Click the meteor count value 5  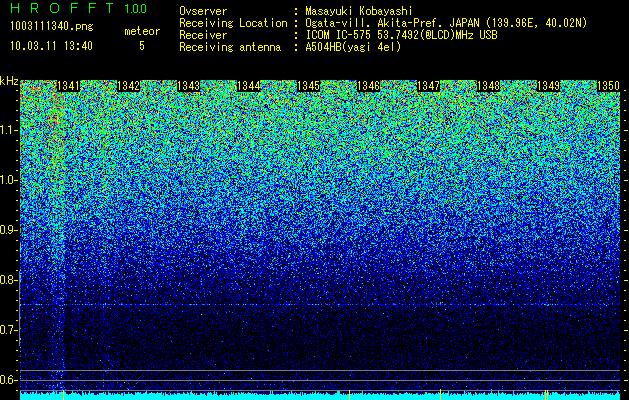point(142,46)
